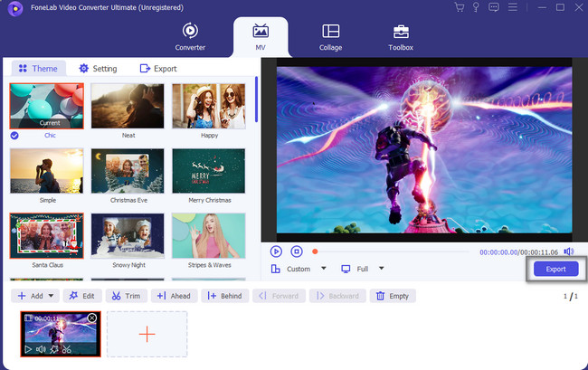The image size is (588, 370).
Task: Click the Ahead button
Action: tap(174, 296)
